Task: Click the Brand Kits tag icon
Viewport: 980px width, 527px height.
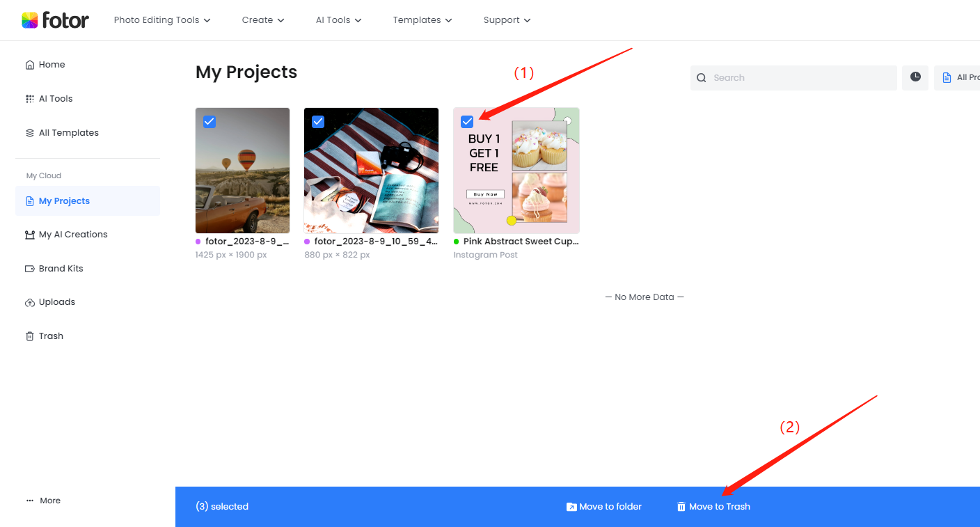Action: pyautogui.click(x=30, y=269)
